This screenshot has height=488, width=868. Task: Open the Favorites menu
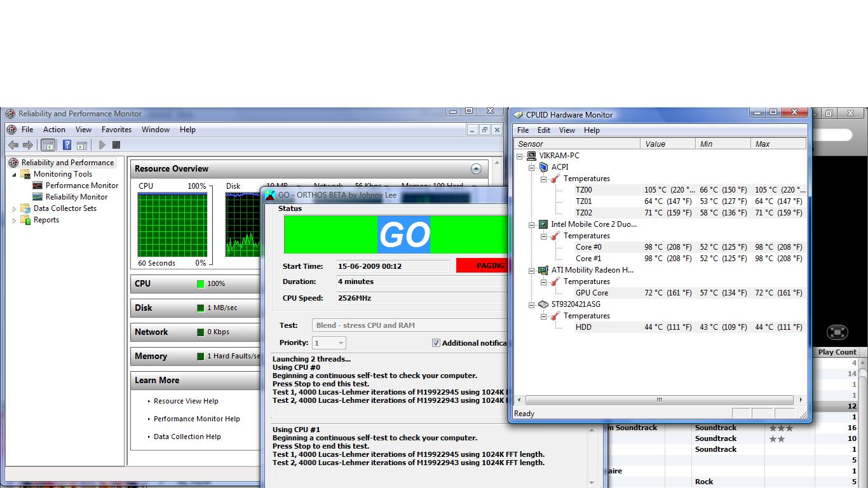pyautogui.click(x=117, y=130)
